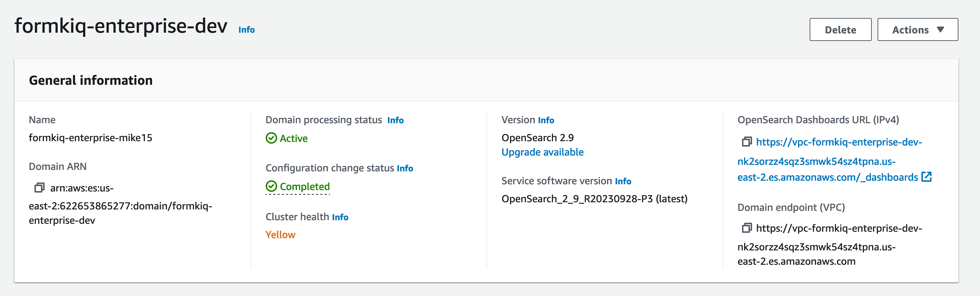Click the Yellow cluster health value
Viewport: 980px width, 296px height.
[280, 235]
